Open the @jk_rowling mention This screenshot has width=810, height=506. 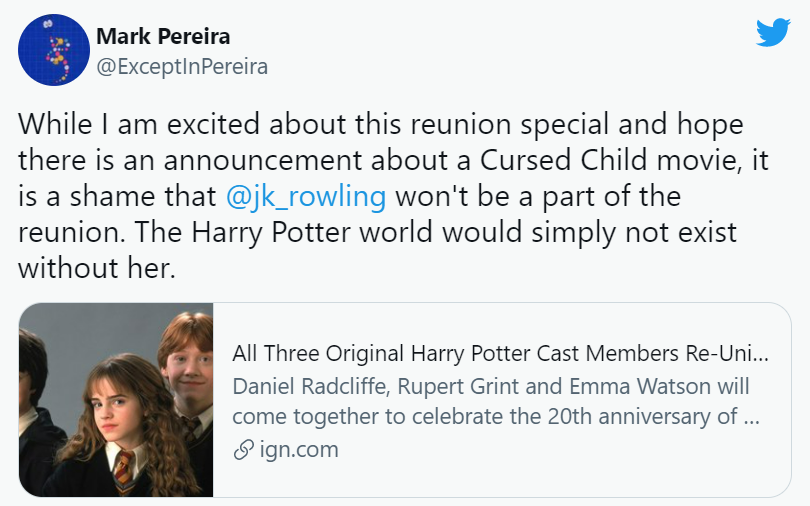coord(306,196)
